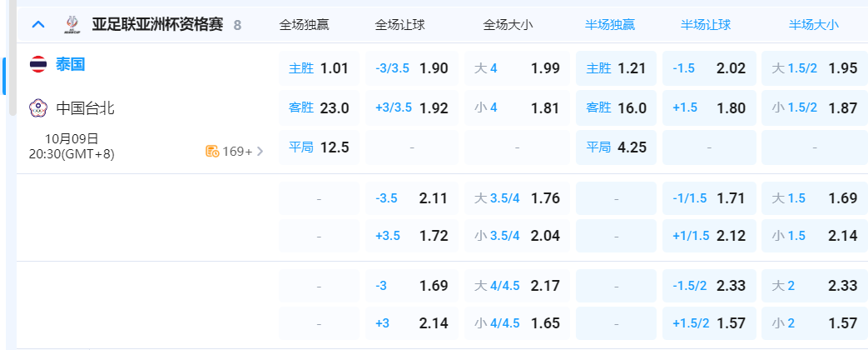Screen dimensions: 868x350
Task: Bet full-time 主胜 at 1.01
Action: (x=319, y=68)
